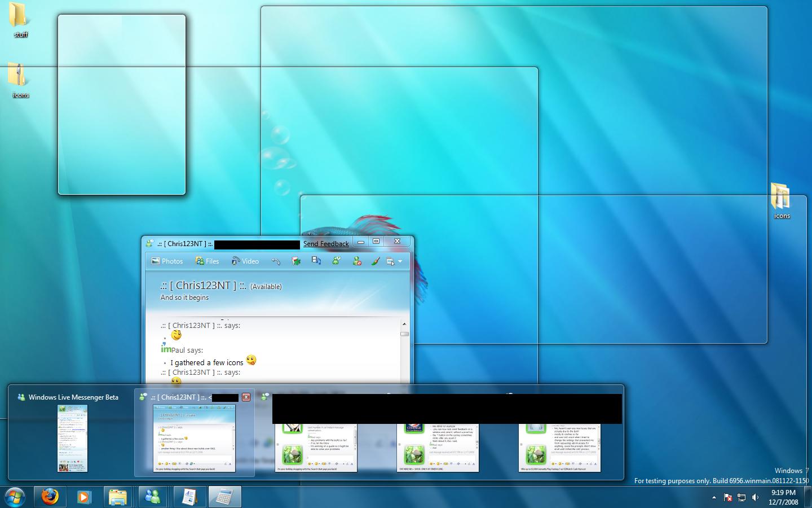Expand the show menu dropdown arrow in toolbar
Viewport: 812px width, 508px height.
400,261
